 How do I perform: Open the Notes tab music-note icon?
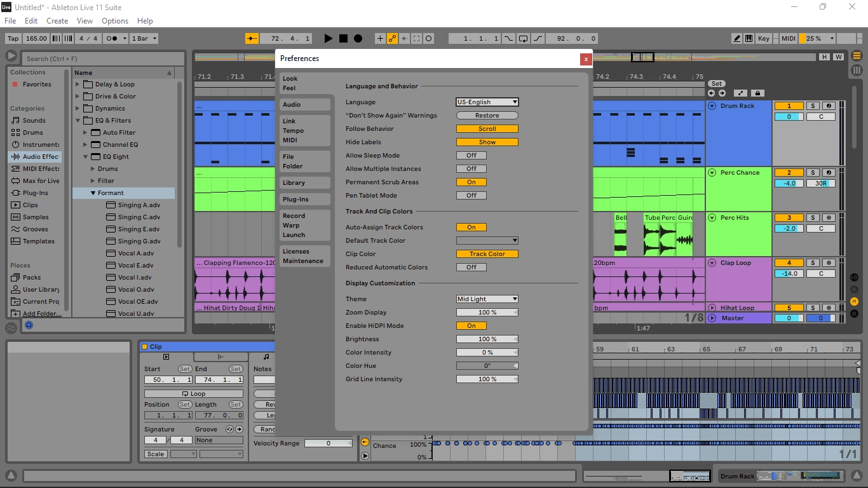click(266, 357)
